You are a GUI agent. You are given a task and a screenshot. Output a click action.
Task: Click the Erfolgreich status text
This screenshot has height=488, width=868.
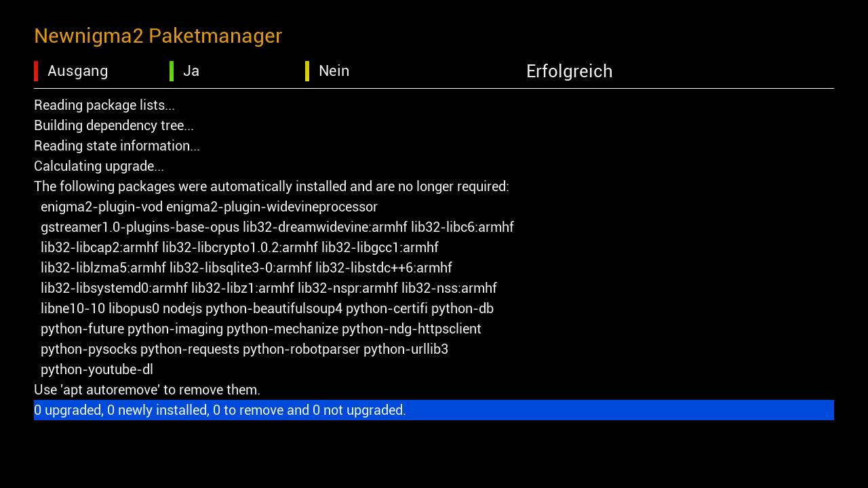569,71
